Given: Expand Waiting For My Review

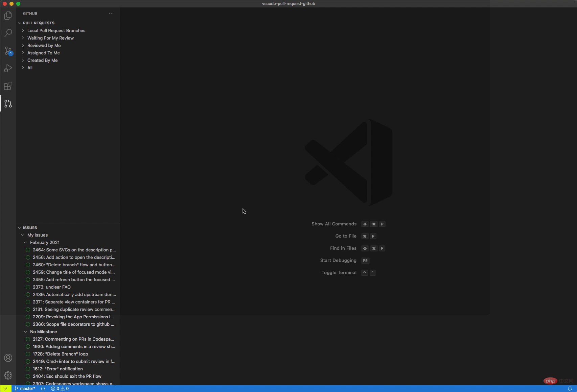Looking at the screenshot, I should tap(50, 38).
